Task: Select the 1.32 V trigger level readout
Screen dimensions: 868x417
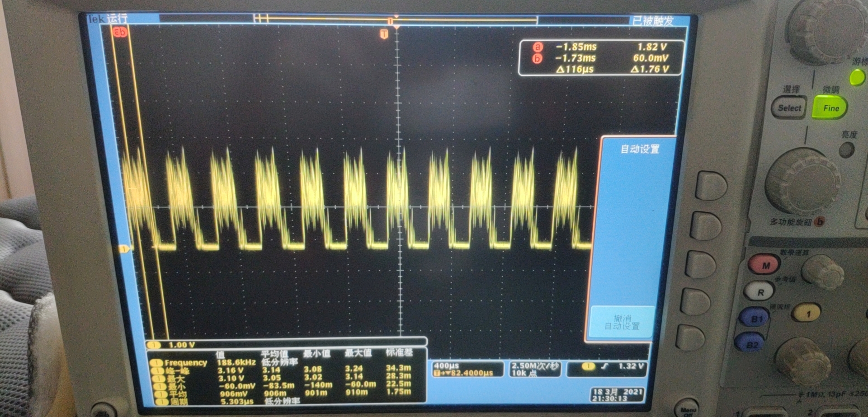Action: (631, 366)
